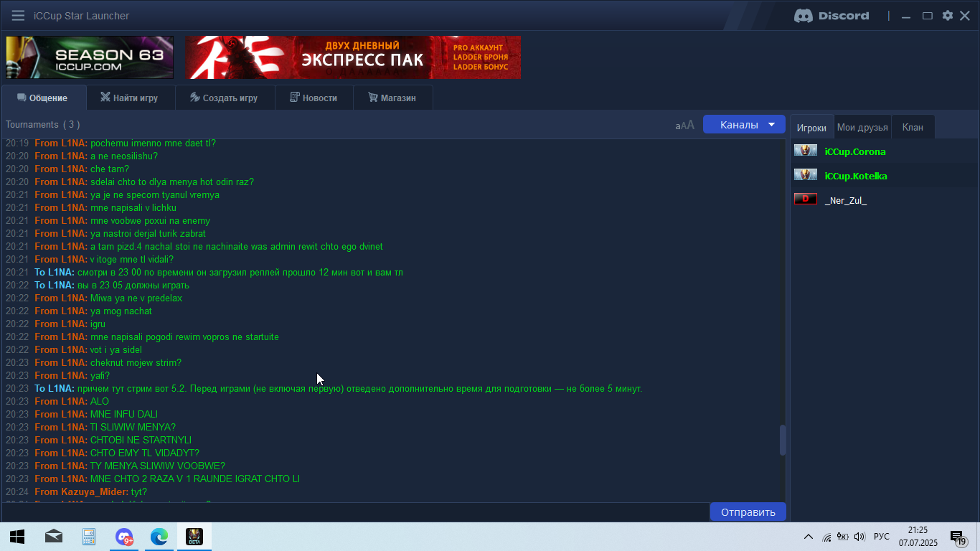
Task: Click the message 'Miwa ya ne v predelax'
Action: tap(136, 298)
